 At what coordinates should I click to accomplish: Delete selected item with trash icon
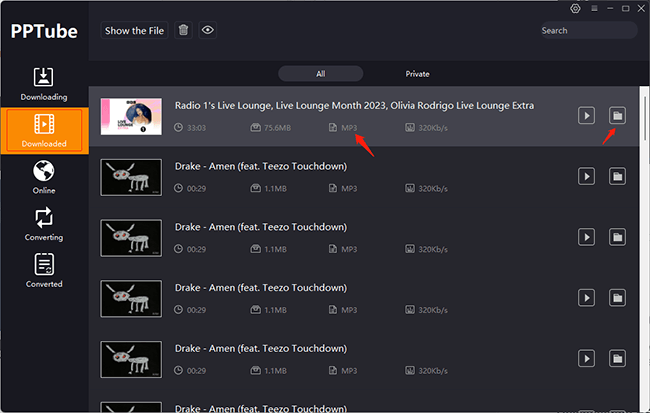(183, 30)
